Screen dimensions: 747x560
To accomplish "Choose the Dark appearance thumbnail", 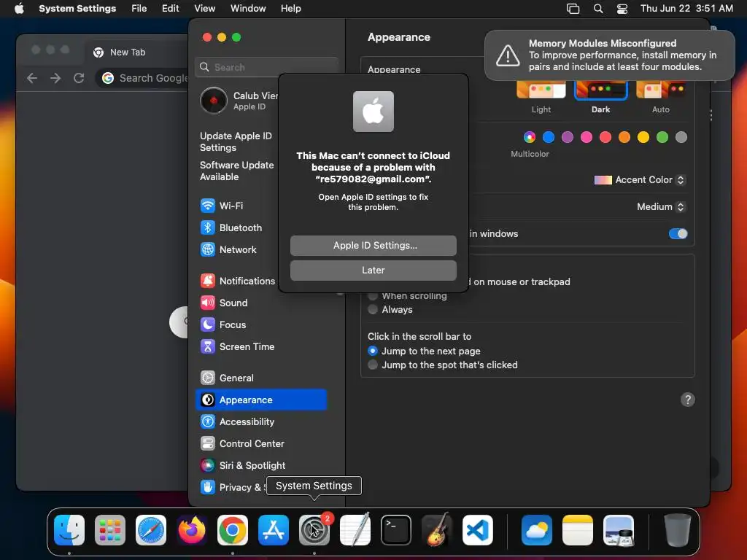I will click(601, 90).
